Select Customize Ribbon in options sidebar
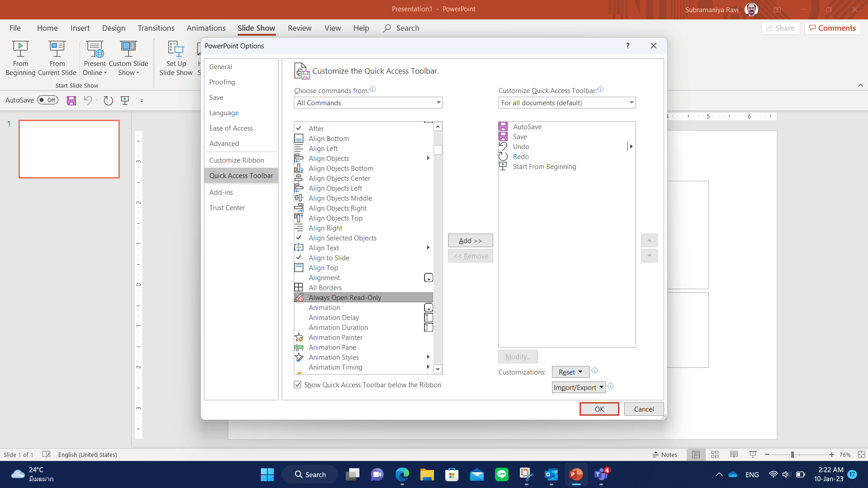The width and height of the screenshot is (868, 488). (241, 160)
